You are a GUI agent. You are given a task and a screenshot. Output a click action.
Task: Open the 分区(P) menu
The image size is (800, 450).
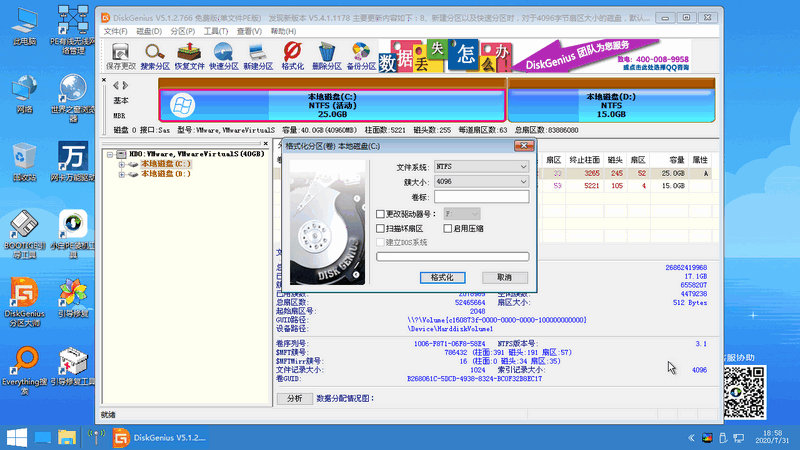[181, 31]
